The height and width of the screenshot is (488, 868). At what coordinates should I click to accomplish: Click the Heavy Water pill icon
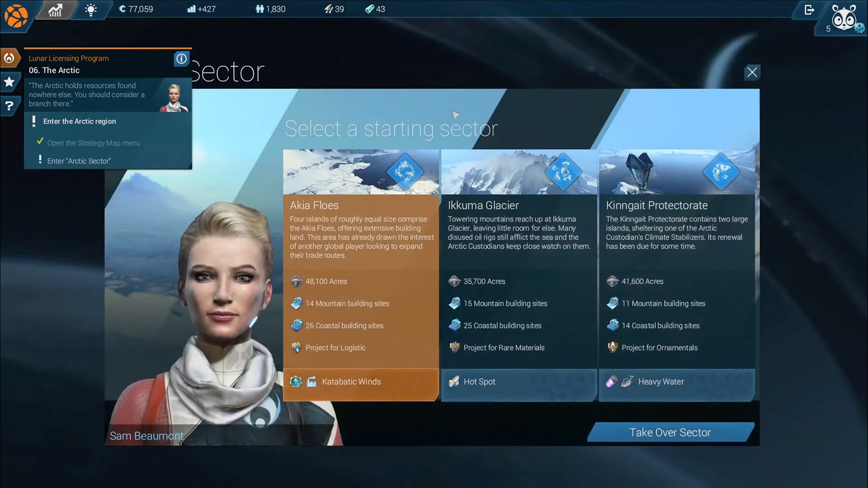coord(612,382)
